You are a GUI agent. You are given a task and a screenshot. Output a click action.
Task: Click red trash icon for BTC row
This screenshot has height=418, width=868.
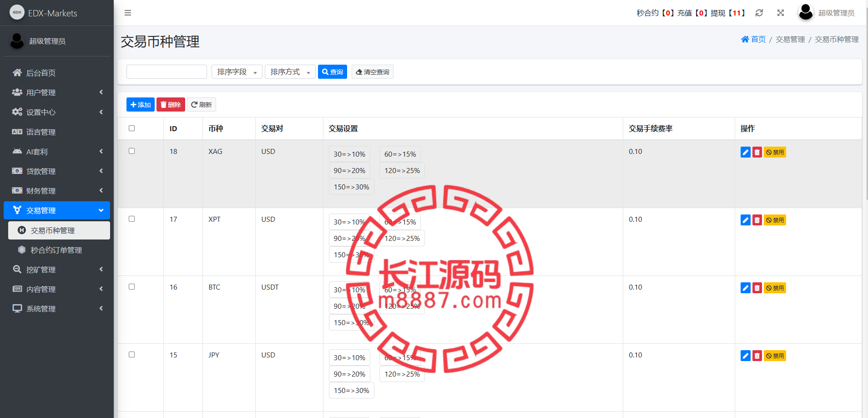[x=757, y=288]
